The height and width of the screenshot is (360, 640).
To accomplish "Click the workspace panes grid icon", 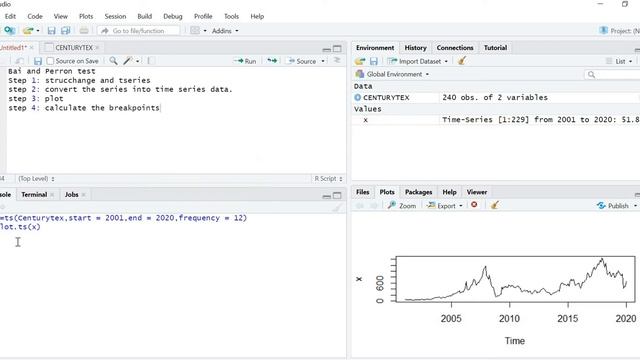I will (x=195, y=31).
